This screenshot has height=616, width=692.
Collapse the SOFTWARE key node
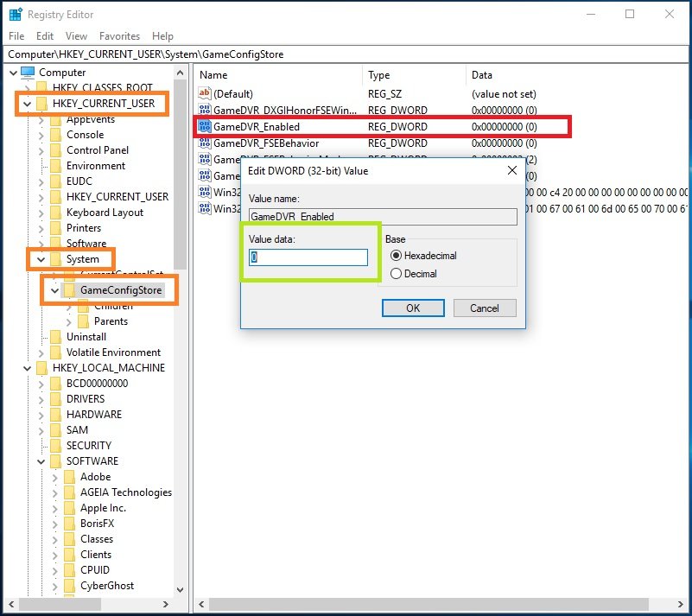(41, 461)
